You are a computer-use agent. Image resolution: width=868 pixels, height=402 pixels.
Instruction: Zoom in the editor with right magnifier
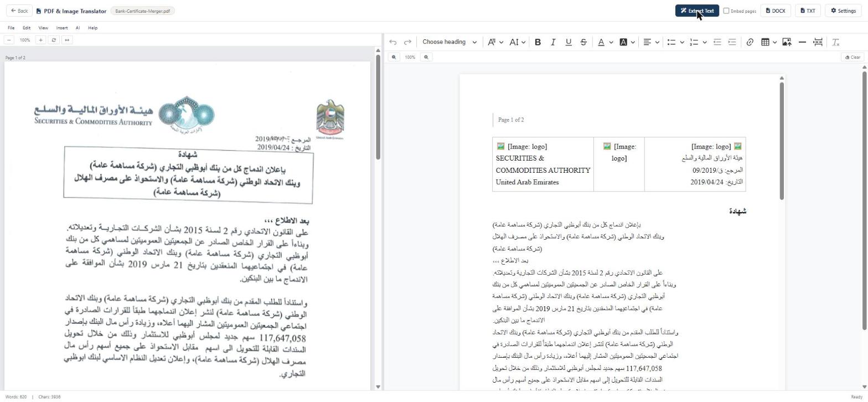tap(426, 57)
